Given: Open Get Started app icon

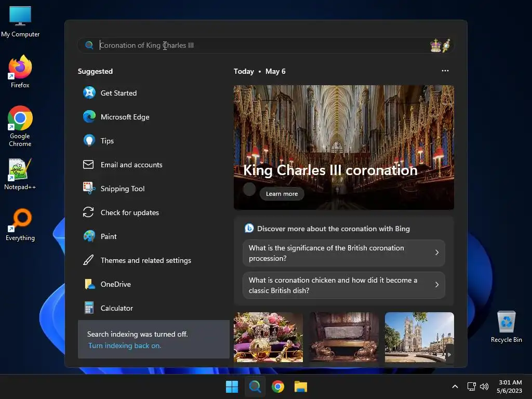Looking at the screenshot, I should click(89, 92).
